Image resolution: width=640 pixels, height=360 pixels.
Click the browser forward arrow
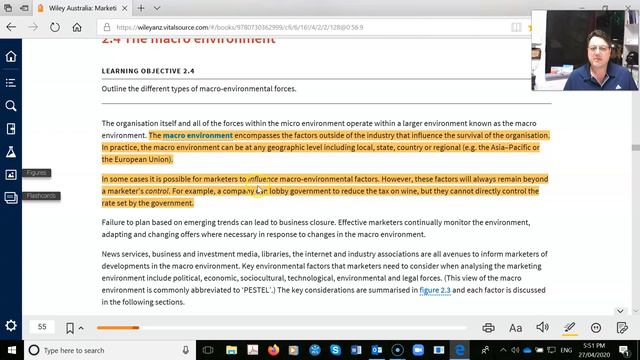click(33, 27)
